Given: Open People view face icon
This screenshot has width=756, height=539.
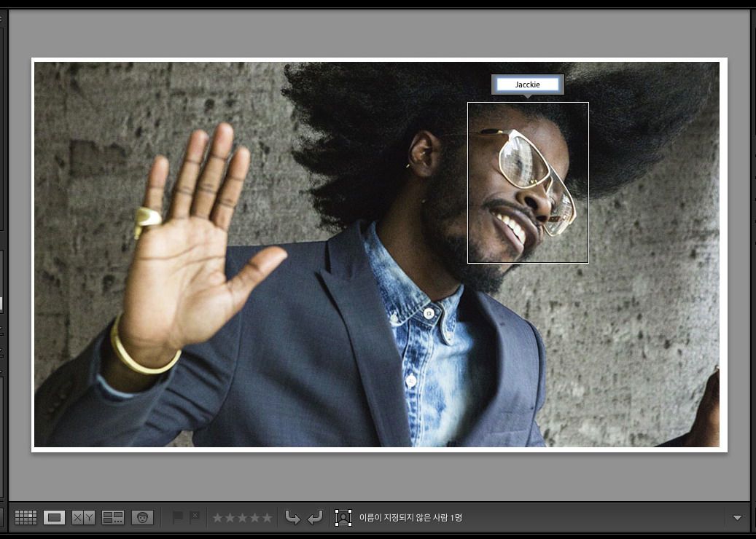Looking at the screenshot, I should click(x=142, y=518).
